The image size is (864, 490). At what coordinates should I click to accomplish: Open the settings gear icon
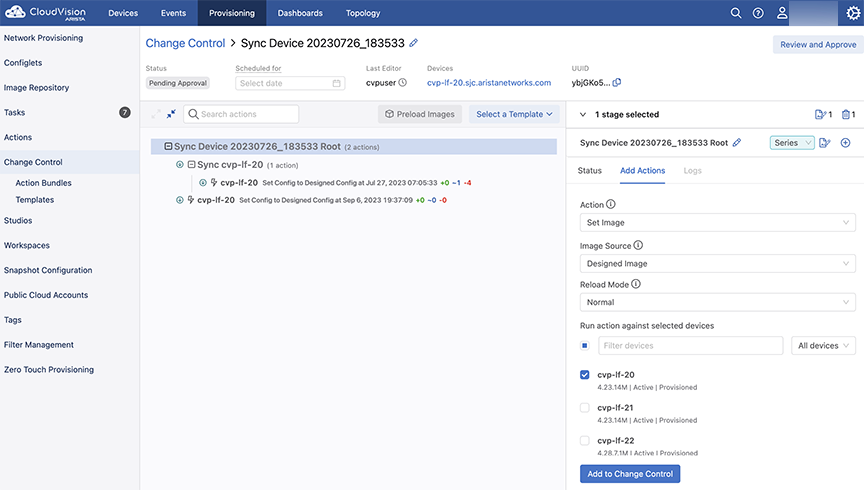coord(853,13)
